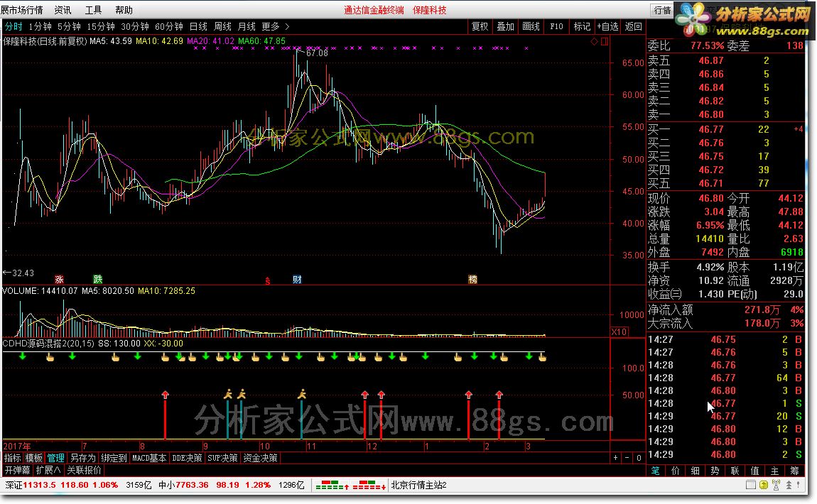Open the 笔 tab in quote panel

[656, 471]
